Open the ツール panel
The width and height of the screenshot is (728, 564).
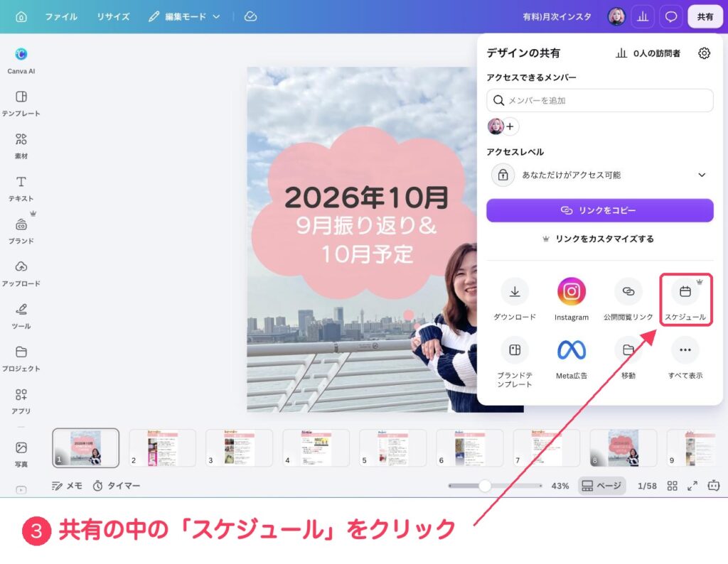click(x=21, y=316)
